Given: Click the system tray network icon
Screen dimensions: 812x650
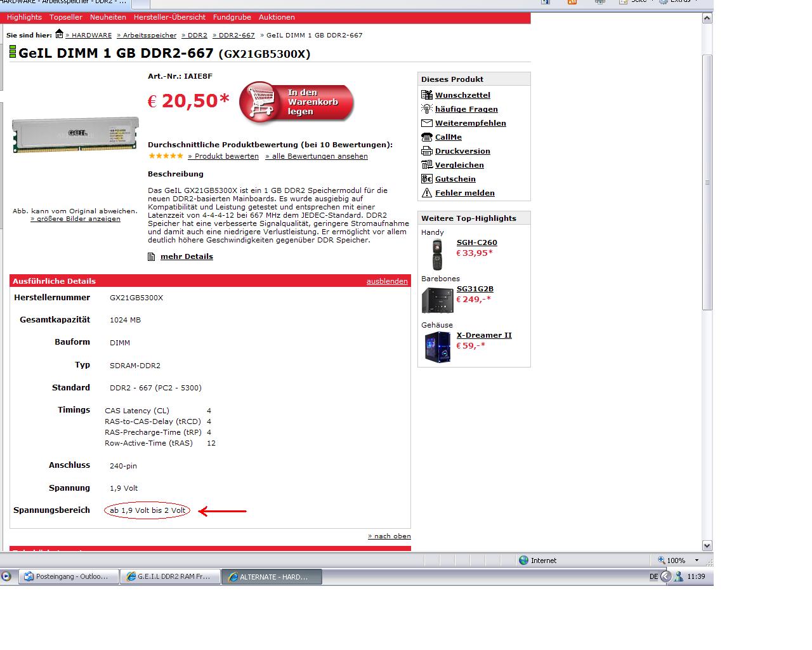Looking at the screenshot, I should pos(679,577).
